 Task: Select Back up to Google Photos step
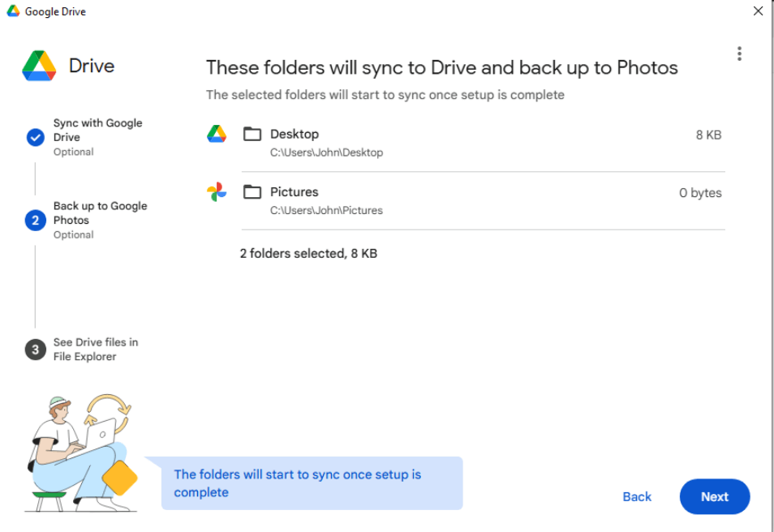coord(100,213)
